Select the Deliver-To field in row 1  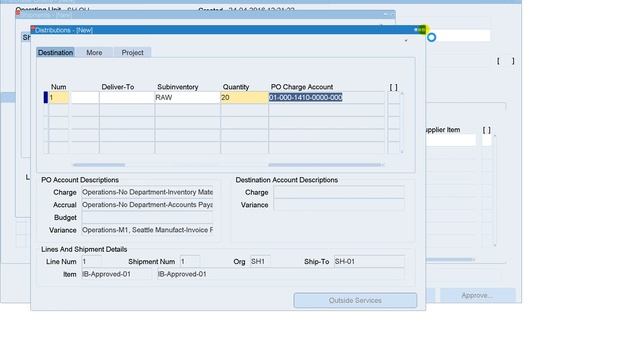(127, 98)
